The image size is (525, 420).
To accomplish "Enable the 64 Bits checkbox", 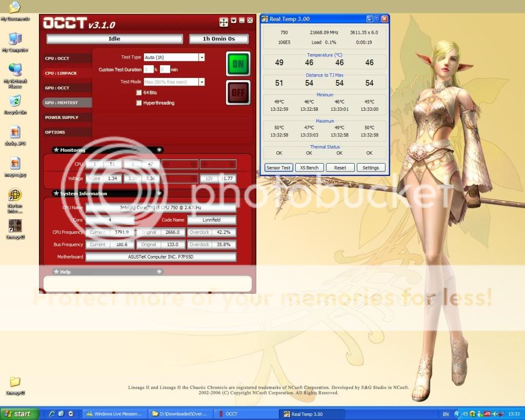I will click(139, 92).
